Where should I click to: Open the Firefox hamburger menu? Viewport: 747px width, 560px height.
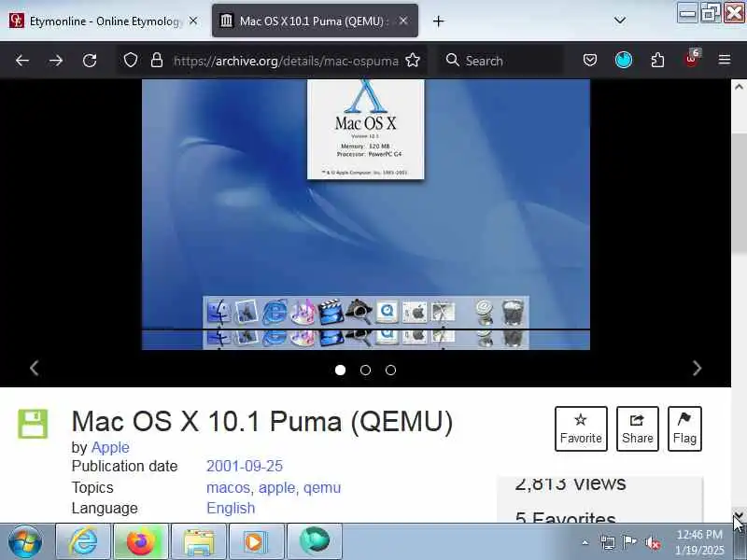click(x=725, y=60)
